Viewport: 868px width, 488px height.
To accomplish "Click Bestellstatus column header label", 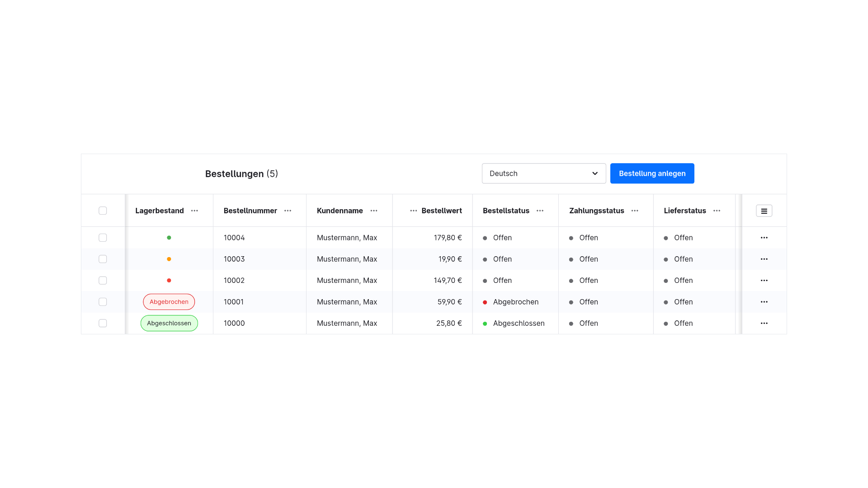I will point(506,211).
